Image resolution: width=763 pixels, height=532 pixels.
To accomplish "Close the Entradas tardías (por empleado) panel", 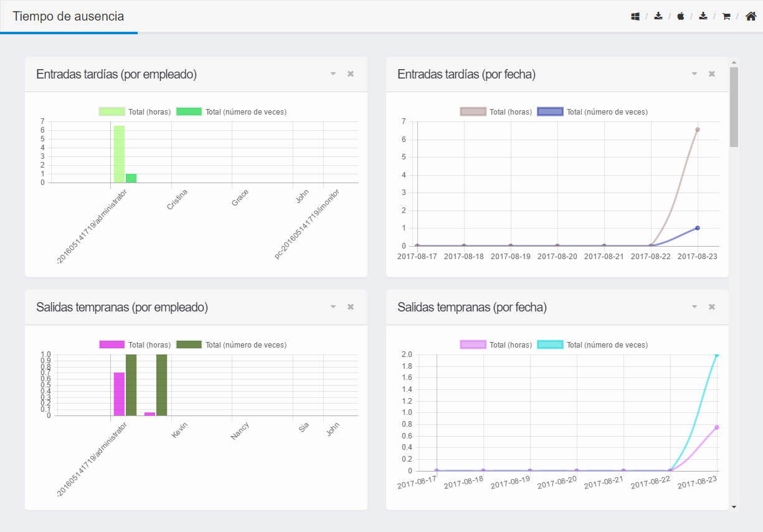I will (351, 74).
